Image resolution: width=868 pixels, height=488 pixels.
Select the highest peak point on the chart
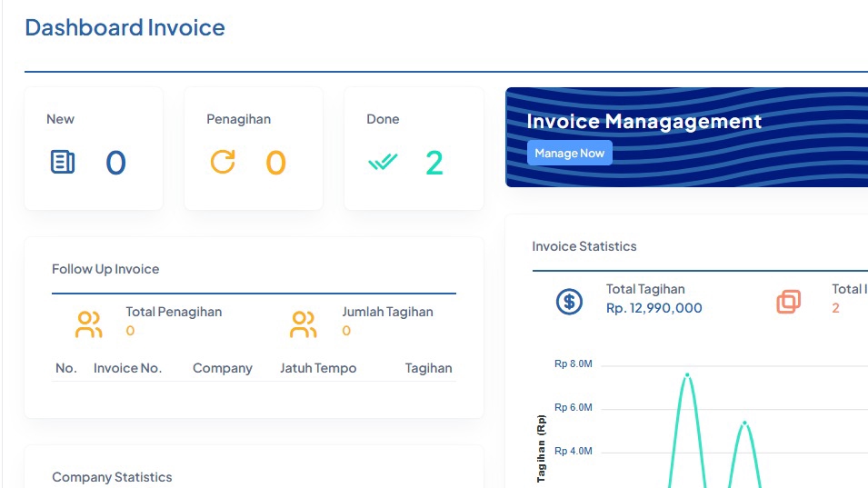coord(687,374)
